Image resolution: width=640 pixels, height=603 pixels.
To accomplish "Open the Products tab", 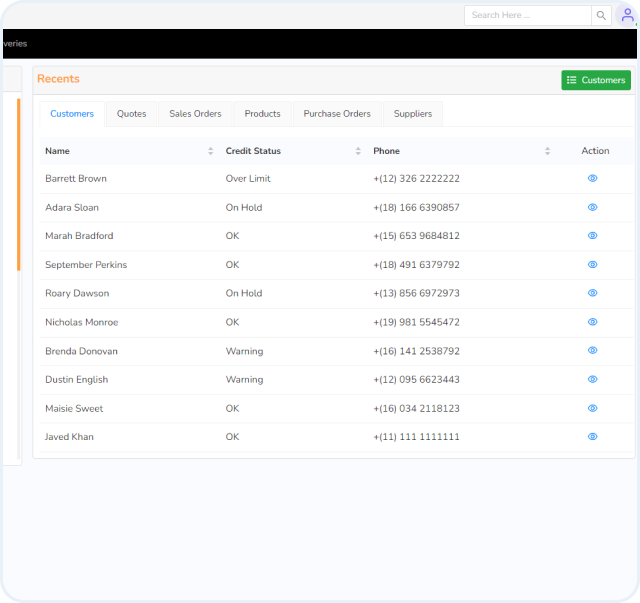I will pyautogui.click(x=262, y=114).
